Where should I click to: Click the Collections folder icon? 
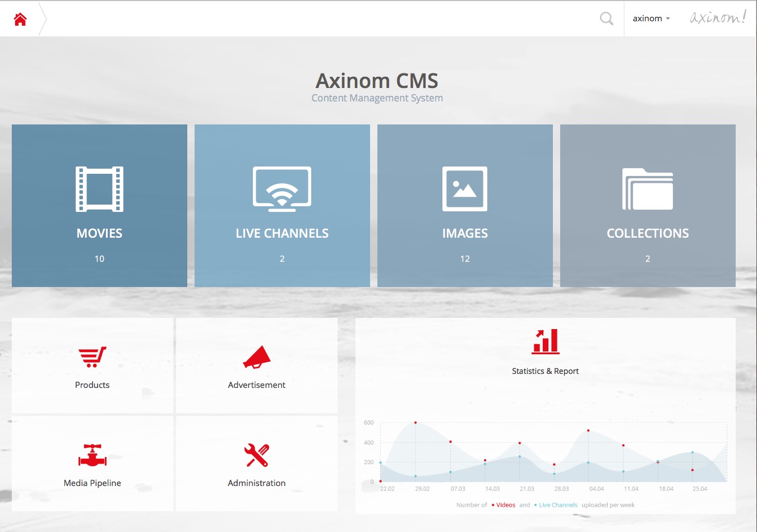(648, 189)
